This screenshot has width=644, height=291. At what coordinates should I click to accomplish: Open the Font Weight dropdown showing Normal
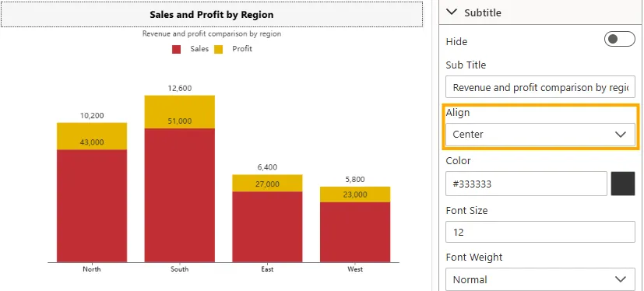[x=540, y=279]
